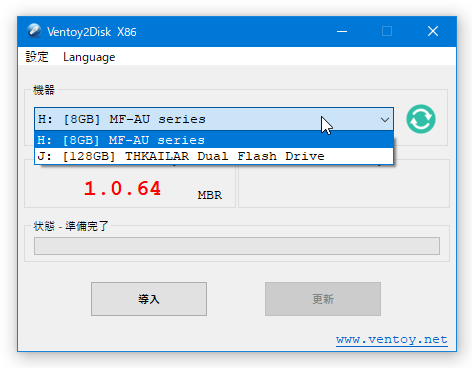Click the status progress bar
Image resolution: width=472 pixels, height=368 pixels.
(x=237, y=246)
